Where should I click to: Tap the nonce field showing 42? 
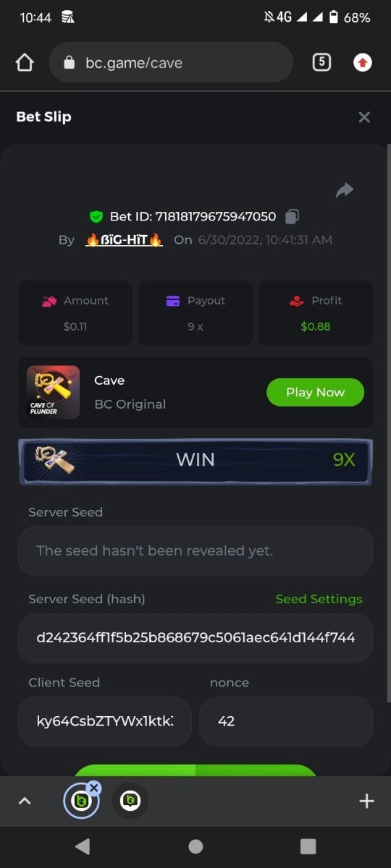coord(286,721)
